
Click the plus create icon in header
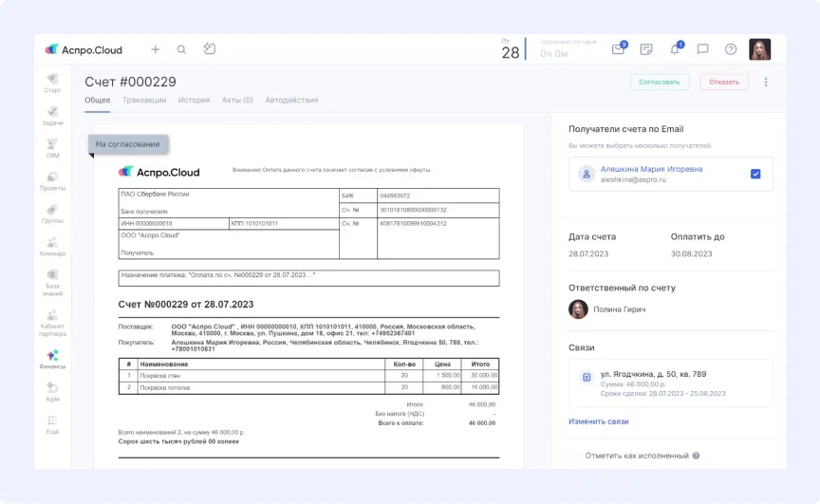pyautogui.click(x=156, y=49)
